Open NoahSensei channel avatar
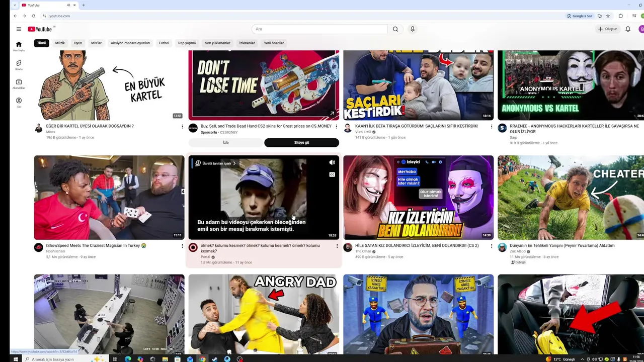The height and width of the screenshot is (362, 644). click(x=39, y=247)
